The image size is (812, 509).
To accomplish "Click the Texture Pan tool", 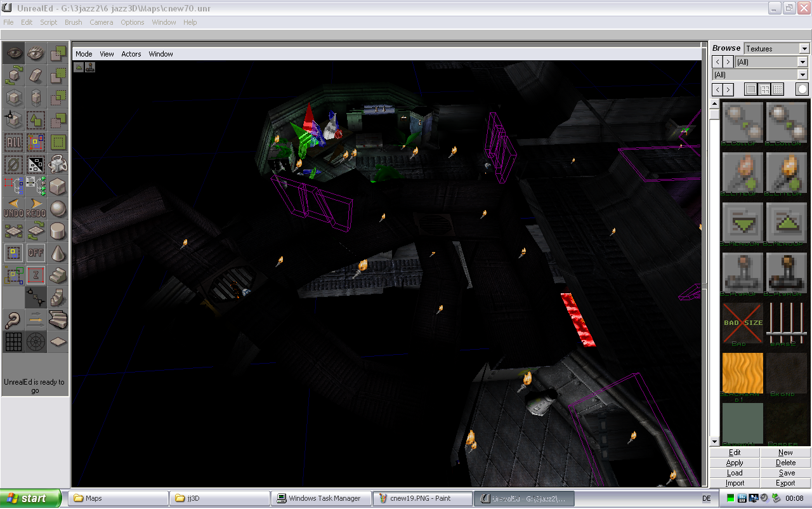I will click(x=13, y=231).
